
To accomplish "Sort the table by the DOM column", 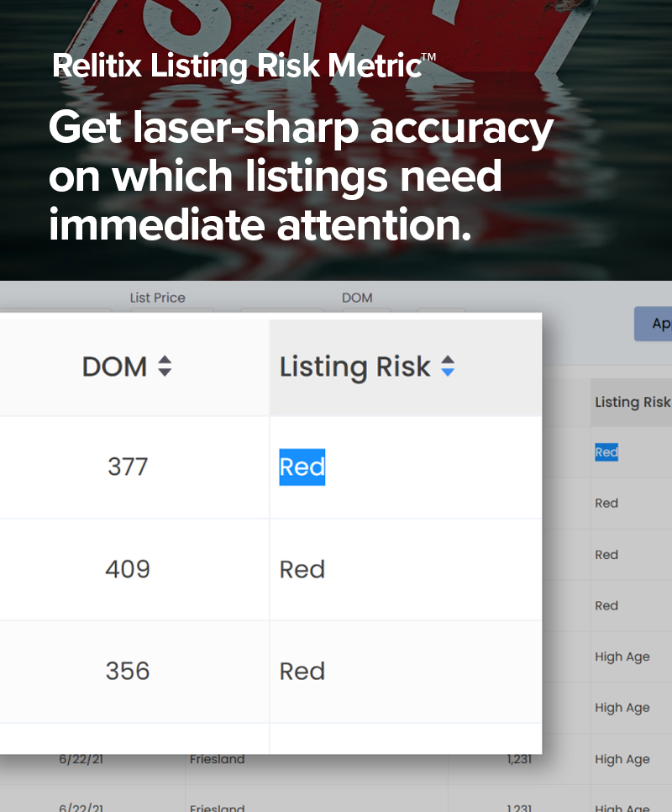I will pyautogui.click(x=128, y=366).
